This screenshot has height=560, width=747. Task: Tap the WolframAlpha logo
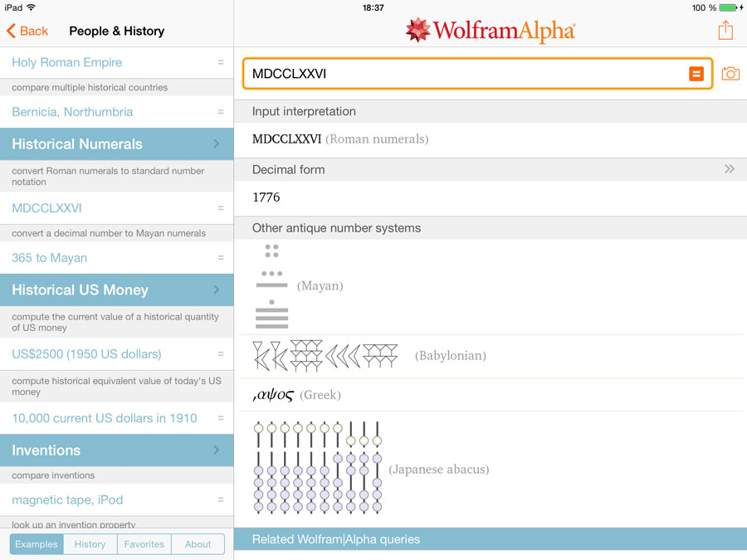491,30
